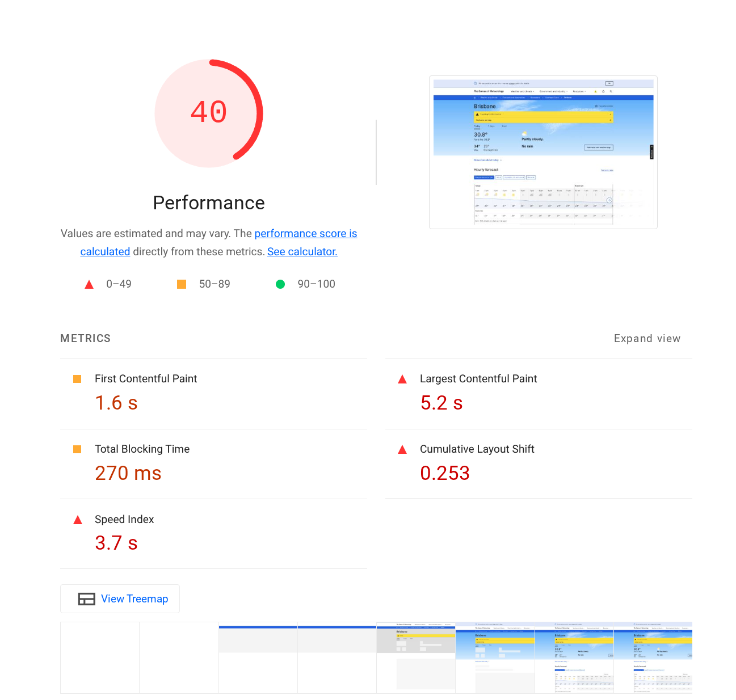Click the orange square beside Total Blocking Time
The image size is (736, 700).
tap(78, 449)
